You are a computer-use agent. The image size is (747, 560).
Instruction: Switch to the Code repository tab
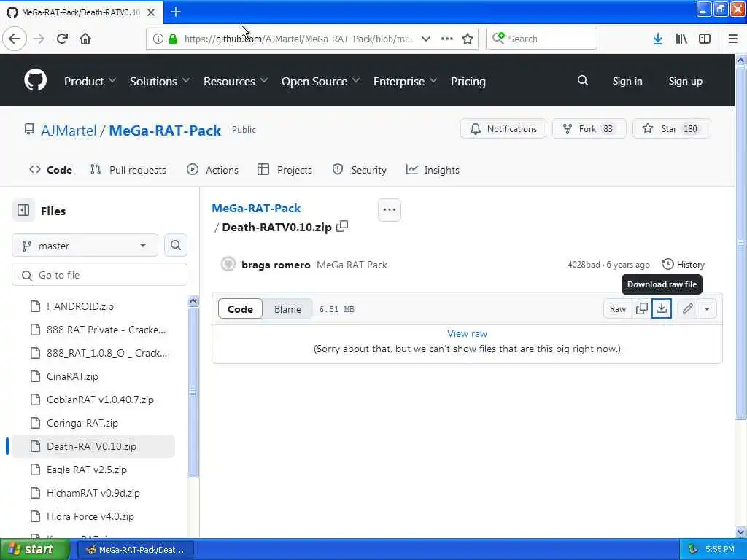pos(51,170)
